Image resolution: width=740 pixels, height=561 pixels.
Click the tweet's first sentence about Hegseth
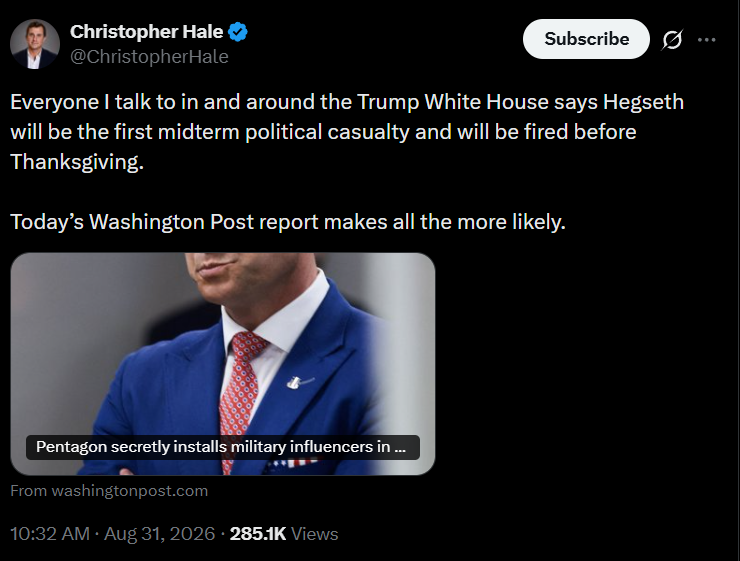(347, 132)
